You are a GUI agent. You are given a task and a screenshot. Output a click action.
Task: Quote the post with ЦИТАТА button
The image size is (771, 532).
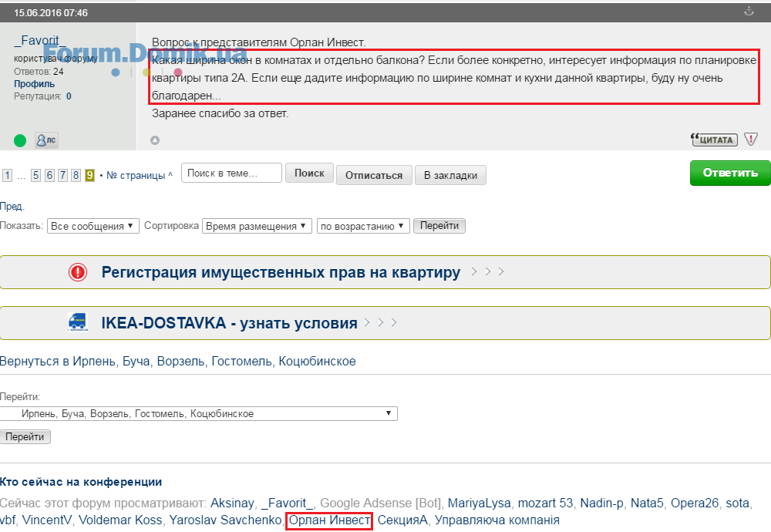pos(715,140)
